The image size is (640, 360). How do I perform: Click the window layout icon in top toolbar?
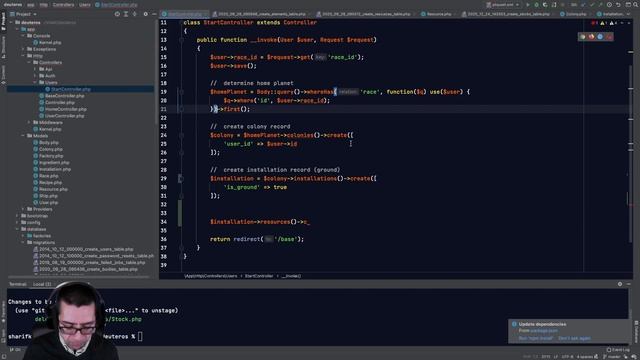[x=628, y=4]
